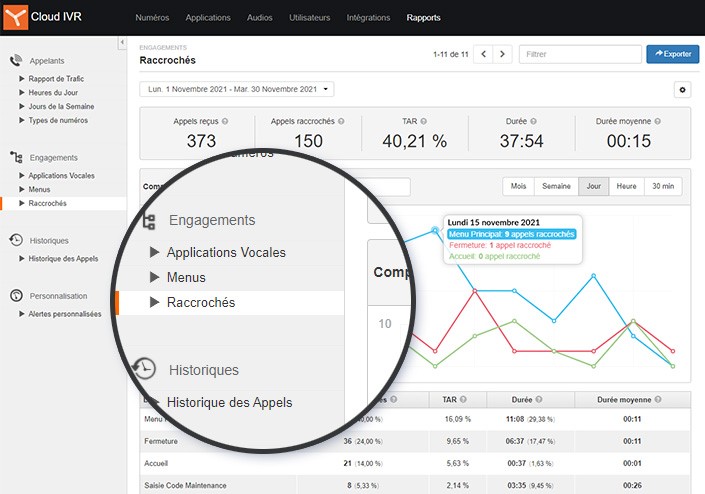This screenshot has width=705, height=494.
Task: Open the date range dropdown
Action: [237, 90]
